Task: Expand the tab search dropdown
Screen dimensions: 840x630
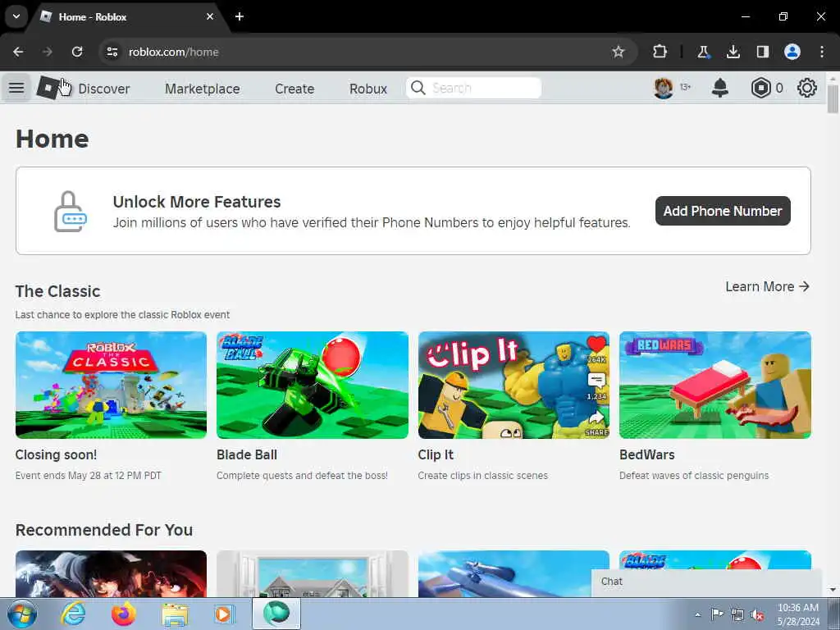Action: point(16,16)
